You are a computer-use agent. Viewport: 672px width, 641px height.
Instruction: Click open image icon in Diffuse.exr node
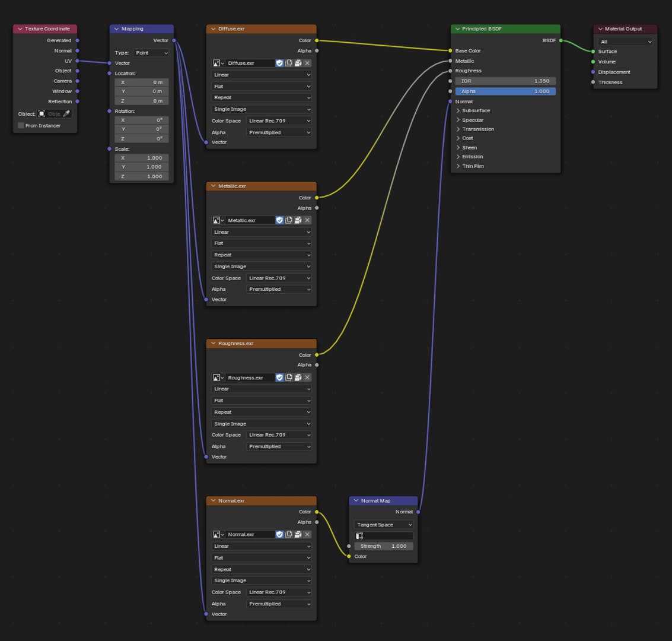[298, 63]
